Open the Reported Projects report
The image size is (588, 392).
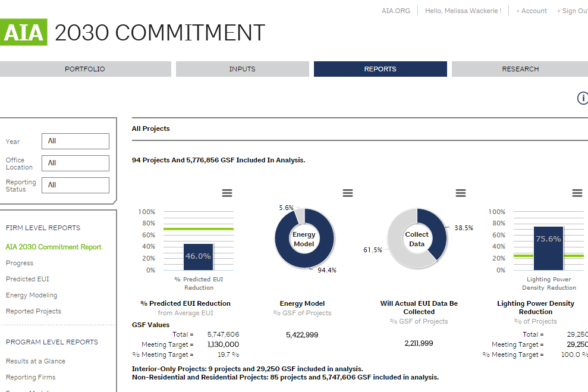pos(33,311)
